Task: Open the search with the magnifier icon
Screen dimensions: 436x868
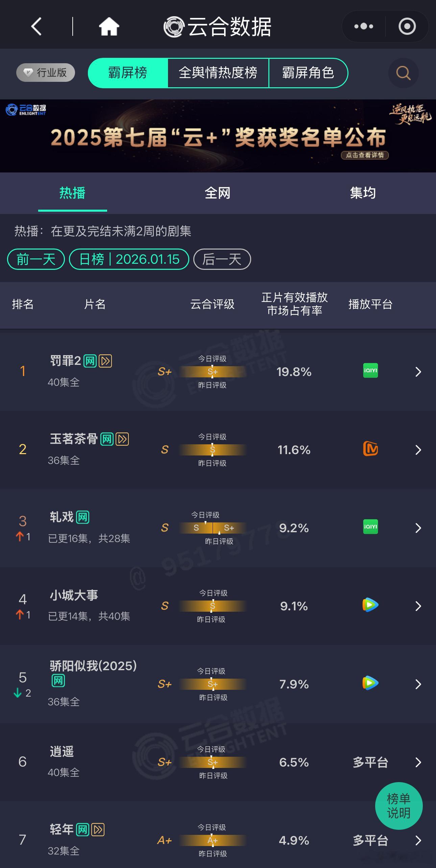Action: 403,73
